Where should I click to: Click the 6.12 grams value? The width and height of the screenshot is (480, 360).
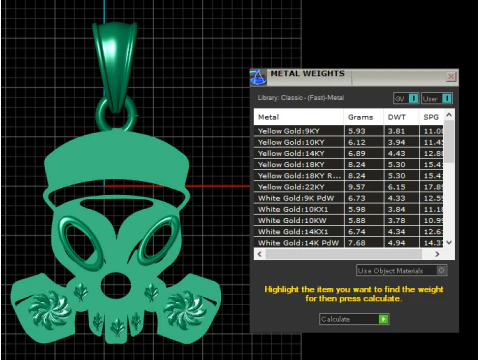coord(357,142)
